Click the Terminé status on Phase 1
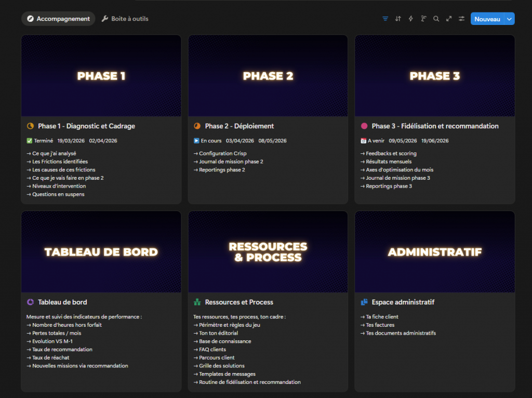 (40, 141)
